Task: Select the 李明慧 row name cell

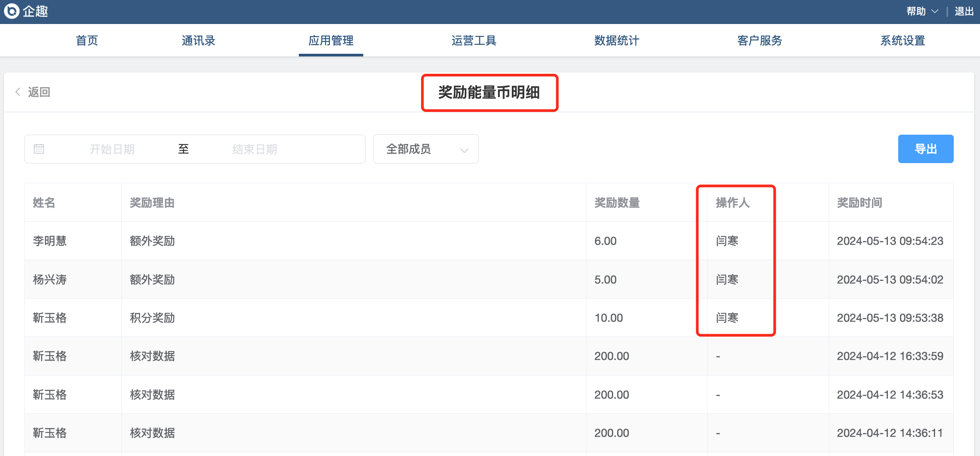Action: [x=50, y=241]
